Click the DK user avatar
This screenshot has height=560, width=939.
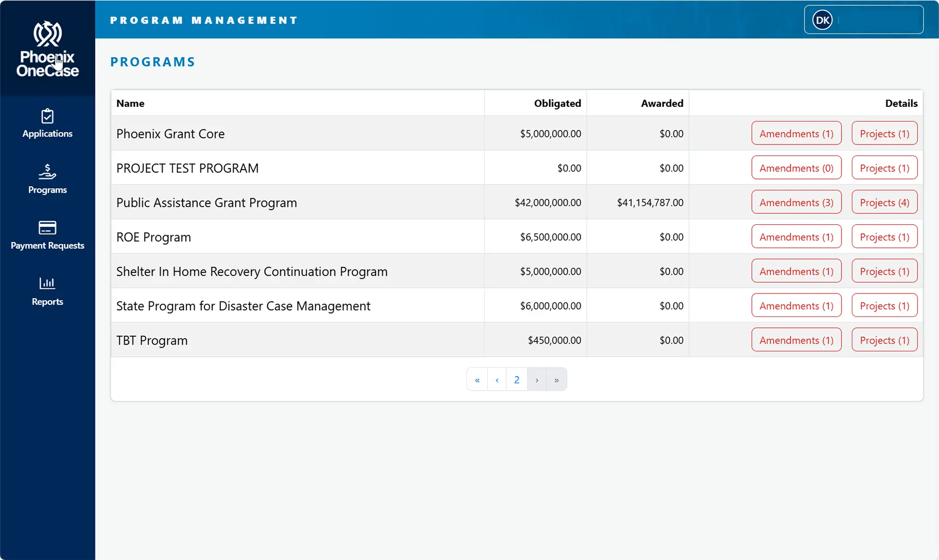822,20
